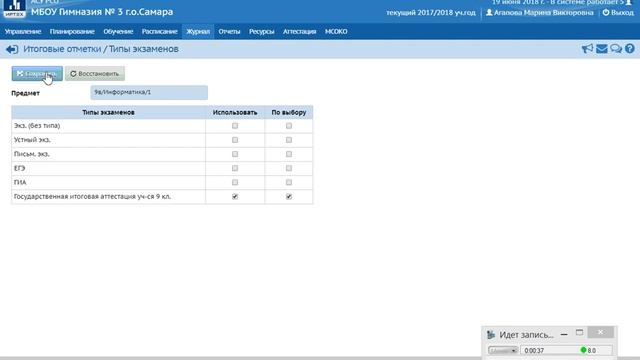Click the Использовать column header
This screenshot has width=640, height=360.
click(x=235, y=112)
